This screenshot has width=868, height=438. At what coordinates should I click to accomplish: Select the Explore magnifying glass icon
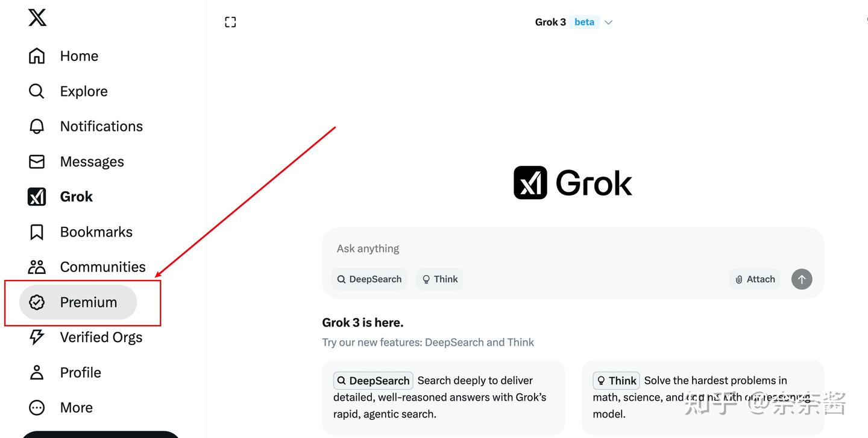[37, 90]
